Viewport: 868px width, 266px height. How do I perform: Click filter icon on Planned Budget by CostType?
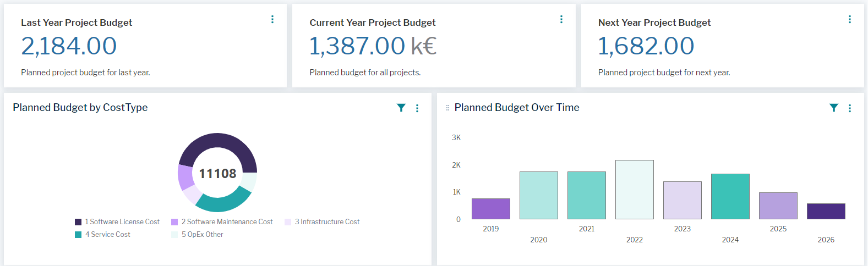pyautogui.click(x=401, y=108)
